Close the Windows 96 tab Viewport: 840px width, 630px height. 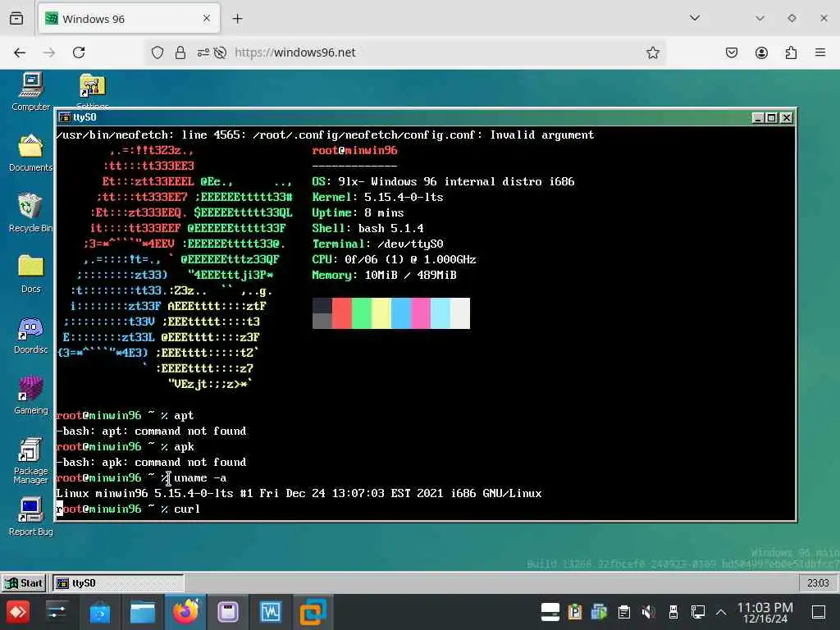207,19
